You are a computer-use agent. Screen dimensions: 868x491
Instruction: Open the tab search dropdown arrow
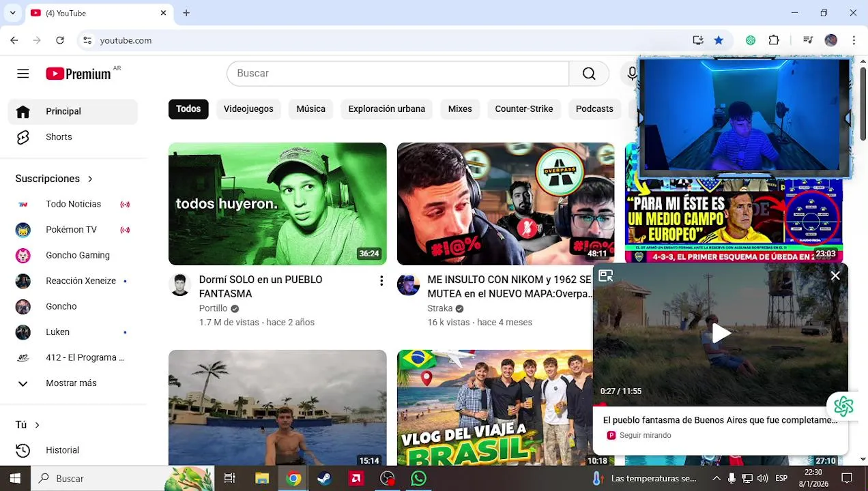click(x=12, y=13)
